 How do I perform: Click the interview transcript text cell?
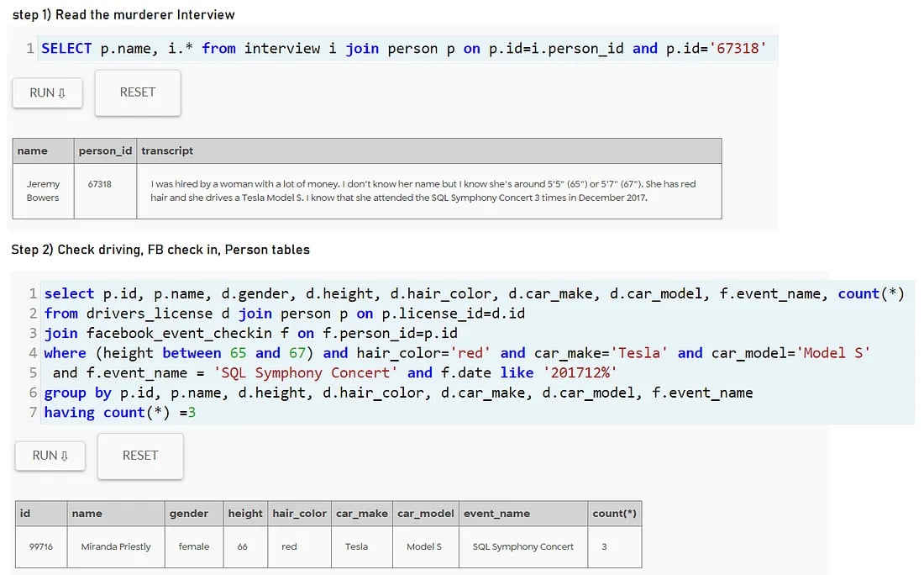[x=429, y=191]
